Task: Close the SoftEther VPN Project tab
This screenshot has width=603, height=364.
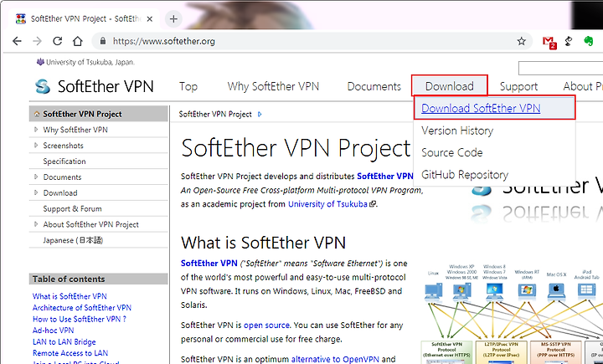Action: coord(150,19)
